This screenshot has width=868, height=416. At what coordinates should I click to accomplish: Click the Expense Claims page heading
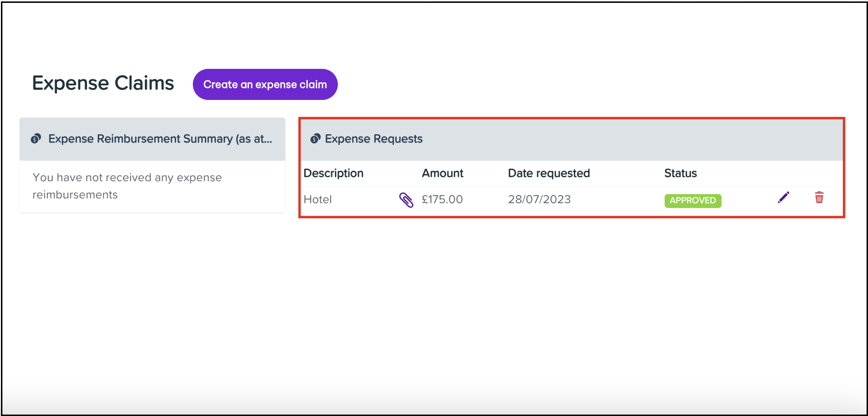pos(103,84)
